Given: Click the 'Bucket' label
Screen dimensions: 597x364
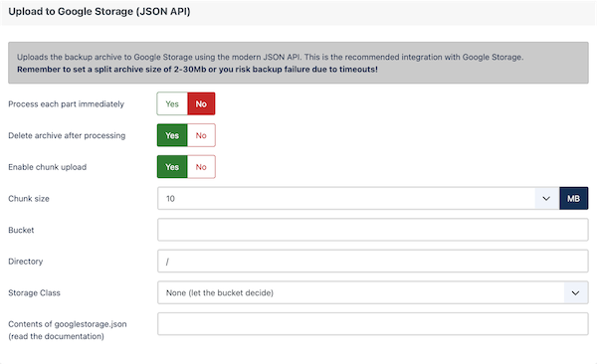Looking at the screenshot, I should point(21,230).
